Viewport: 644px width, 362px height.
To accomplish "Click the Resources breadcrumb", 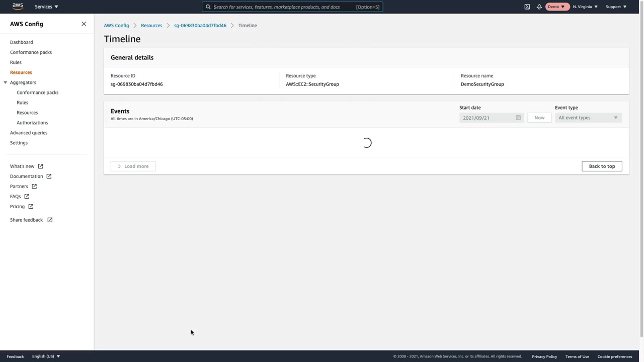I will [x=151, y=26].
